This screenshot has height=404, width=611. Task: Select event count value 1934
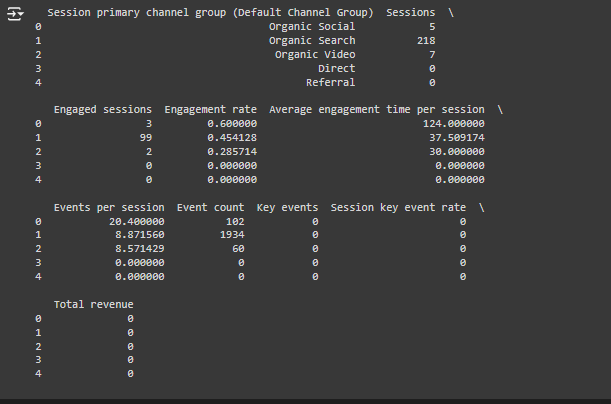(x=232, y=235)
